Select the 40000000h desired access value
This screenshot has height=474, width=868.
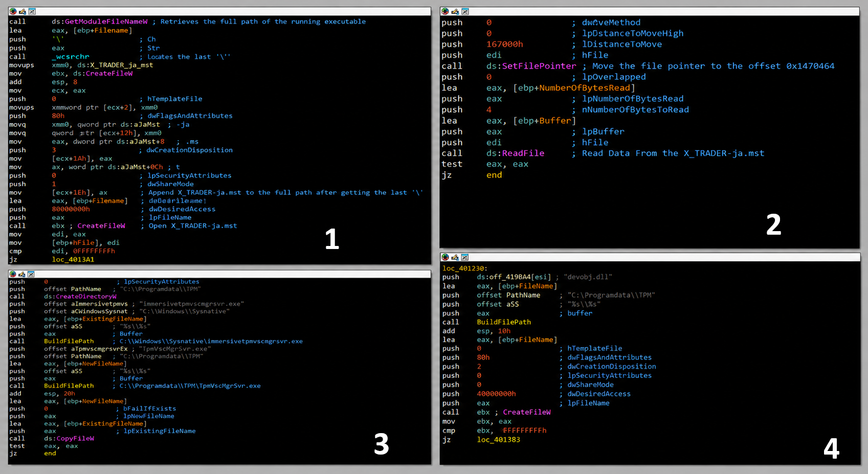click(497, 394)
